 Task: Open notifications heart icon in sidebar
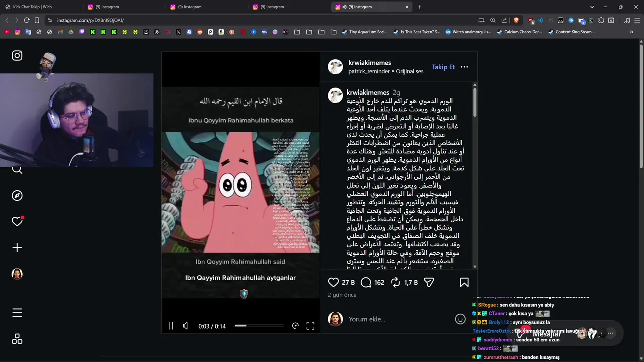click(17, 221)
